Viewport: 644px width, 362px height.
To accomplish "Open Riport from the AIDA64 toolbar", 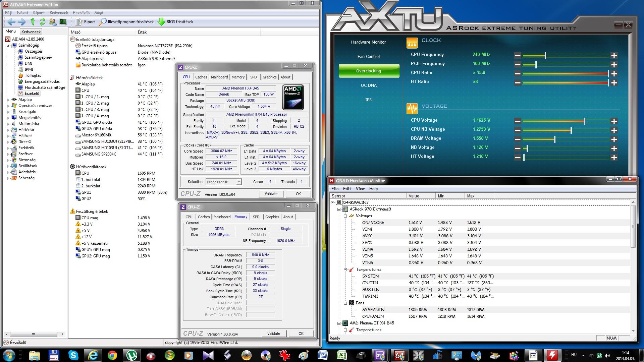I will coord(86,22).
